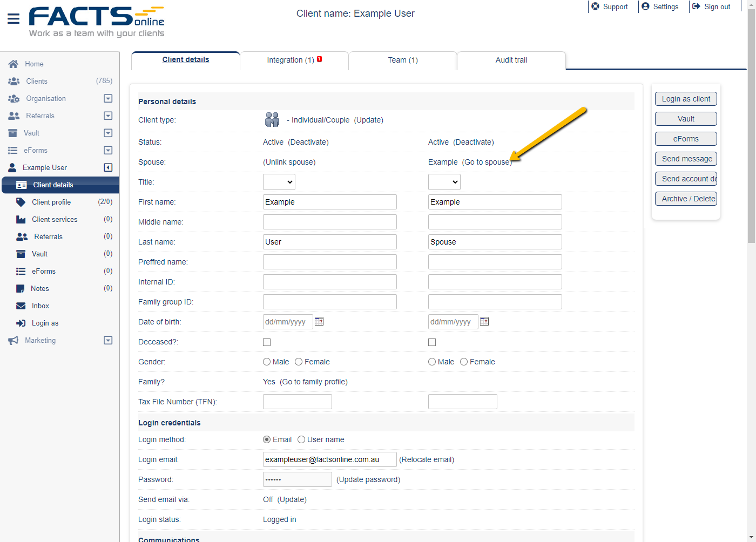Select the Client details tab
This screenshot has height=542, width=756.
[x=186, y=60]
